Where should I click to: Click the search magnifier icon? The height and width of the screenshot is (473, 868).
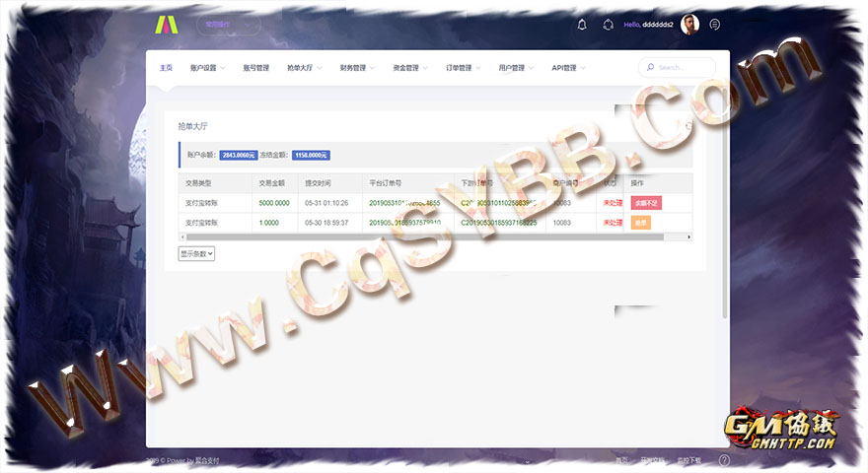[650, 67]
